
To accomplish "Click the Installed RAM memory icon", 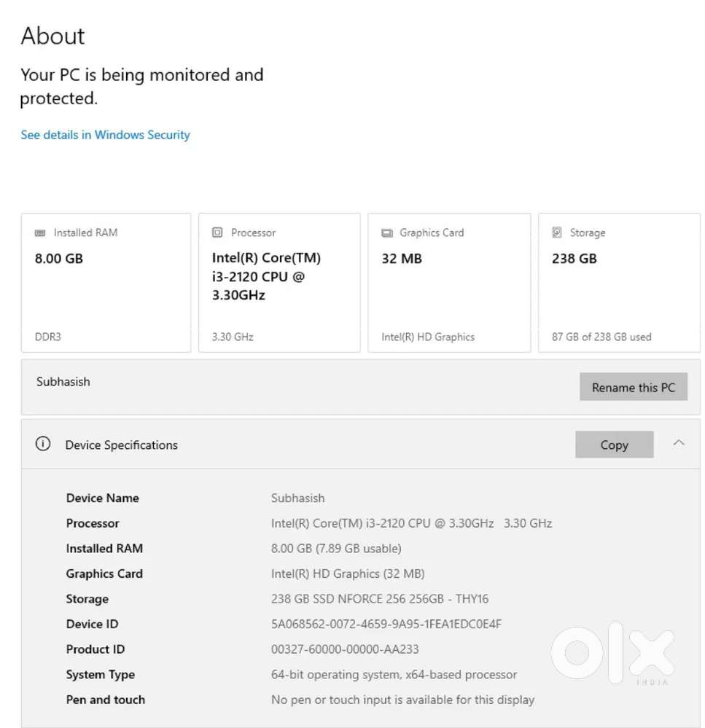I will click(40, 232).
